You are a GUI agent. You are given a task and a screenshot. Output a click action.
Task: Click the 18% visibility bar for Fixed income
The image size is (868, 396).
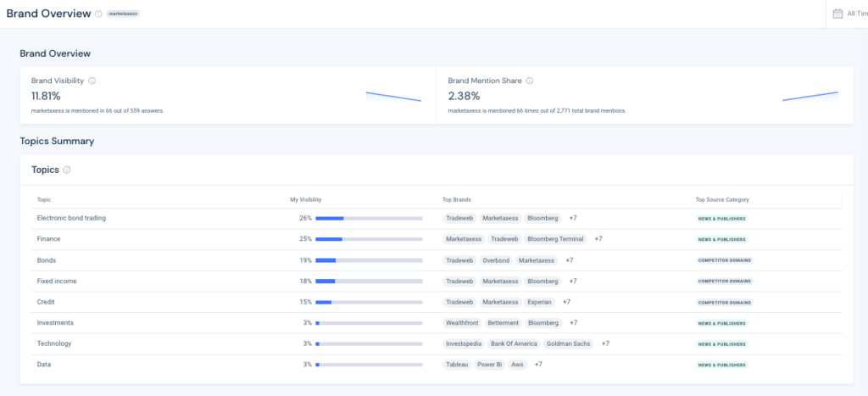(x=369, y=282)
